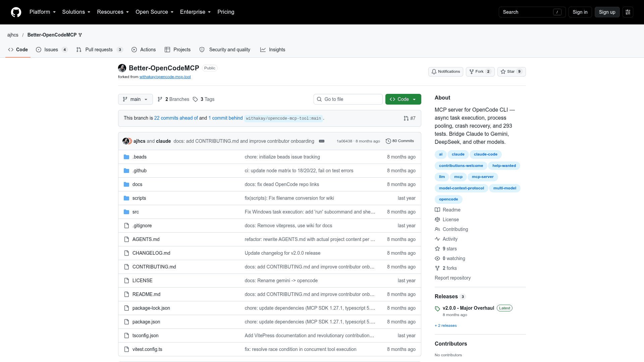644x362 pixels.
Task: View the 2 Branches
Action: click(173, 99)
